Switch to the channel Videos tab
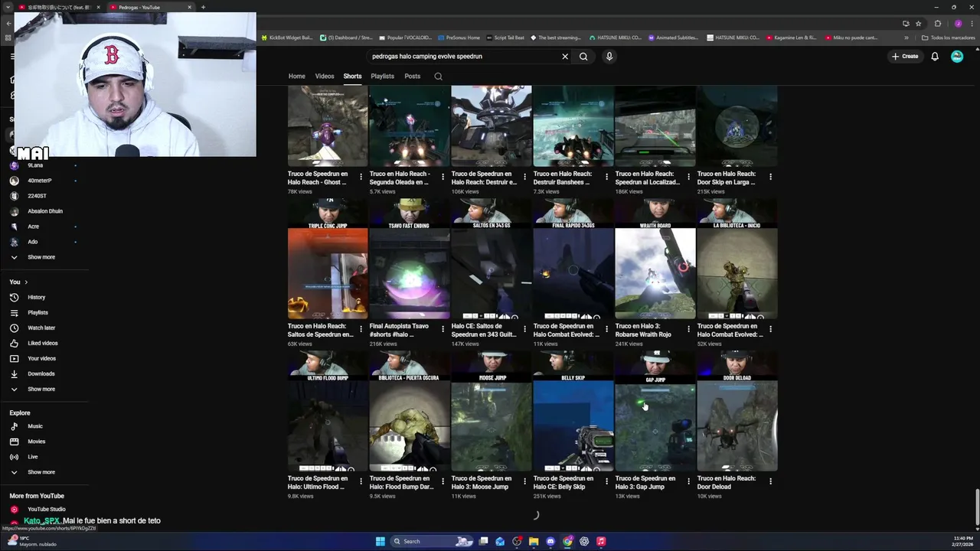980x551 pixels. click(x=325, y=77)
